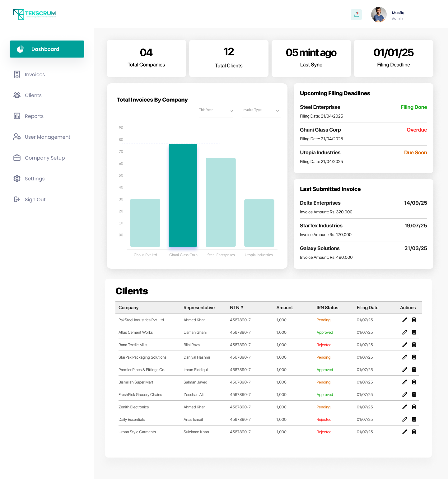
Task: Click the TEKSCRUM logo
Action: click(x=35, y=14)
